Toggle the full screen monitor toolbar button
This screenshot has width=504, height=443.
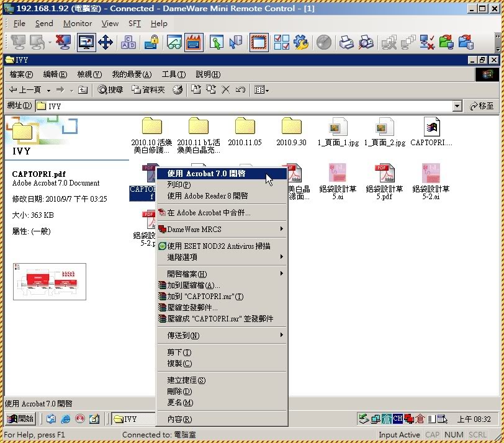[x=86, y=42]
